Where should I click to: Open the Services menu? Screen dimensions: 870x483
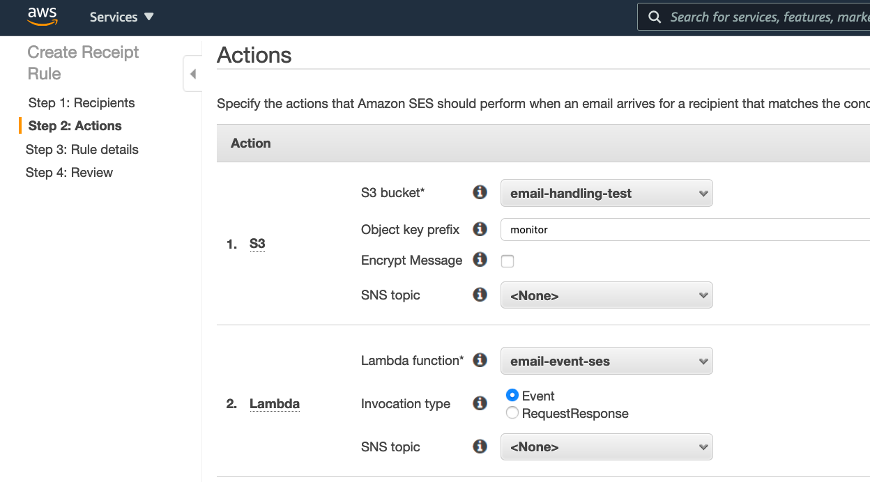(122, 17)
